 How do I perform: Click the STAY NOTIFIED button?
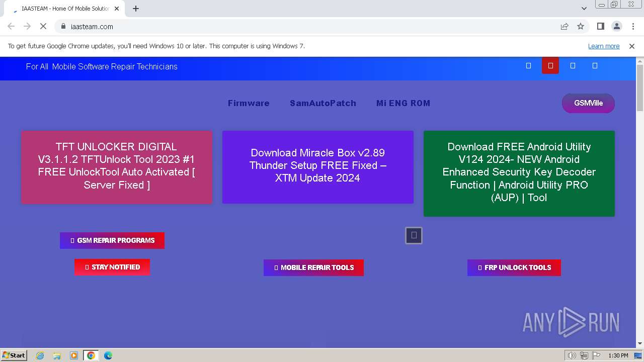[x=112, y=267]
